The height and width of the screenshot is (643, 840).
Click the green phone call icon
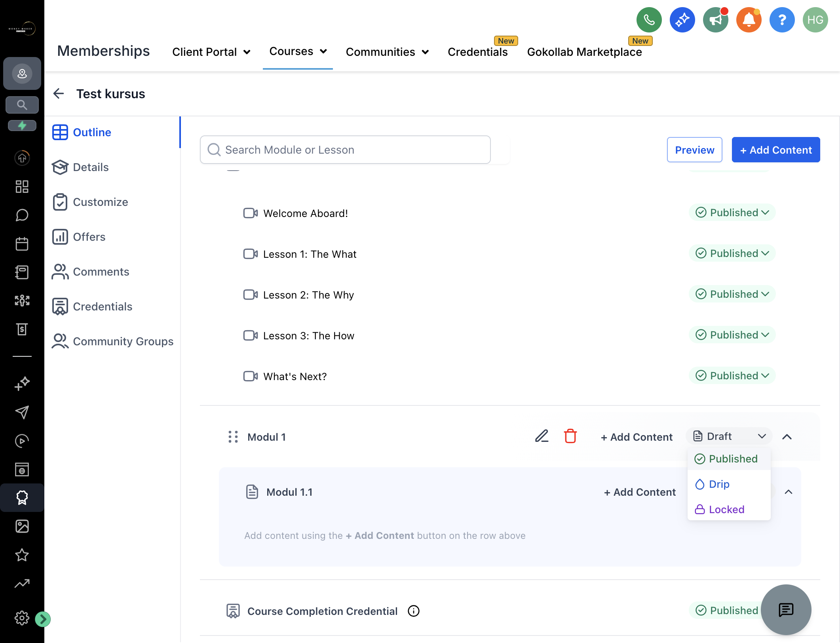pyautogui.click(x=649, y=20)
